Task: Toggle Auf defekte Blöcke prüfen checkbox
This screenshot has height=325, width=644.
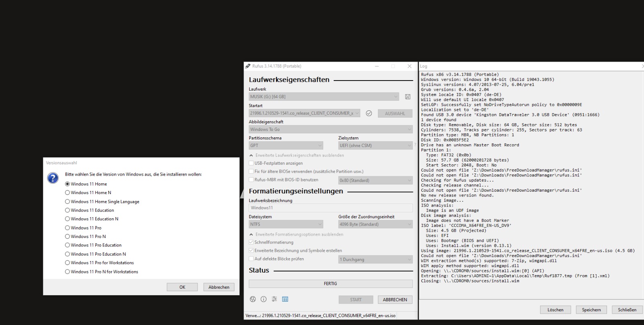Action: click(x=276, y=259)
